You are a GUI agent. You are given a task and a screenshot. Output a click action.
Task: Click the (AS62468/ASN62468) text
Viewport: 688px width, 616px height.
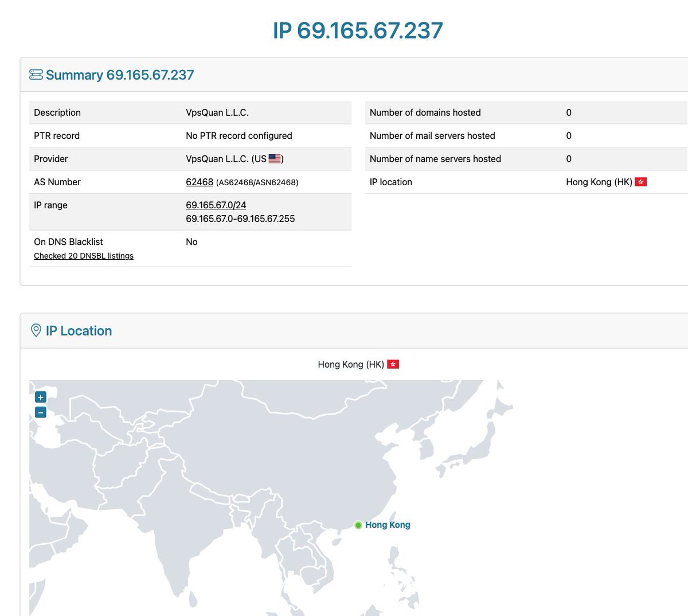(x=257, y=182)
